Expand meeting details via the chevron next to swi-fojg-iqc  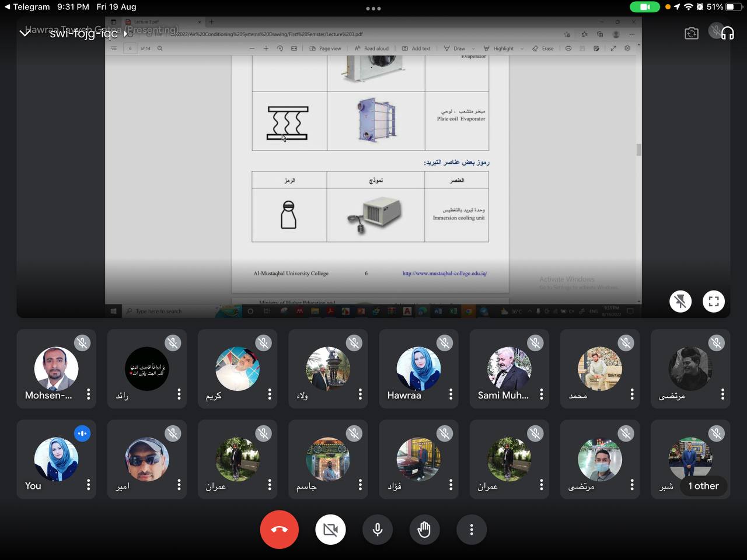[25, 33]
